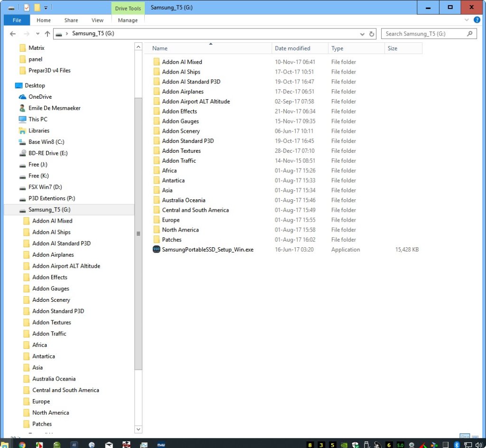Expand the ribbon with the chevron
Viewport: 486px width, 448px height.
point(465,20)
